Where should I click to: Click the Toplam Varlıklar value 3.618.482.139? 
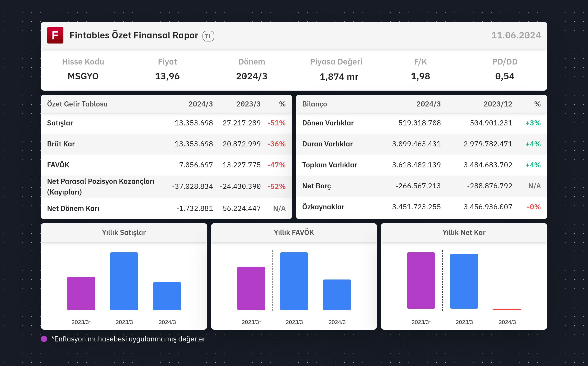[416, 165]
